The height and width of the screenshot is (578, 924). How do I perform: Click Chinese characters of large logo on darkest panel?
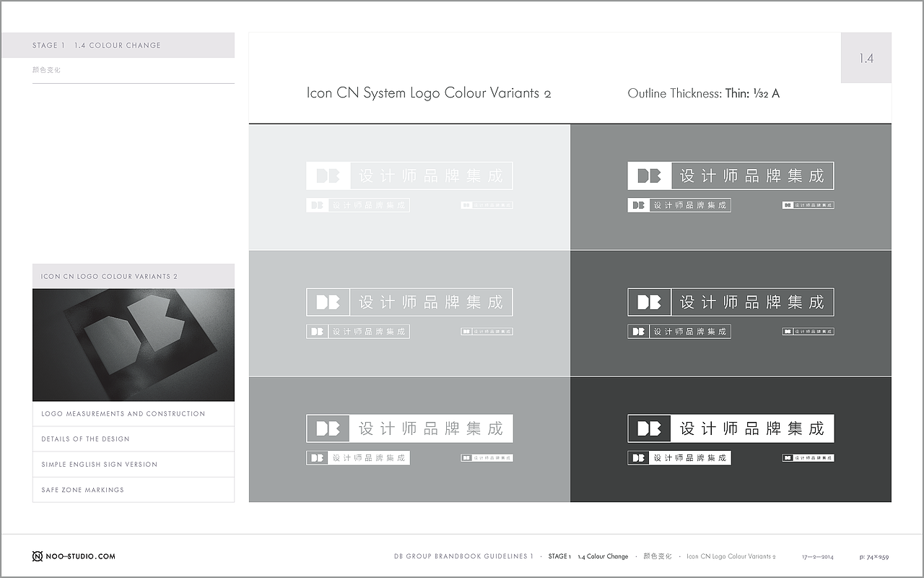[x=752, y=428]
